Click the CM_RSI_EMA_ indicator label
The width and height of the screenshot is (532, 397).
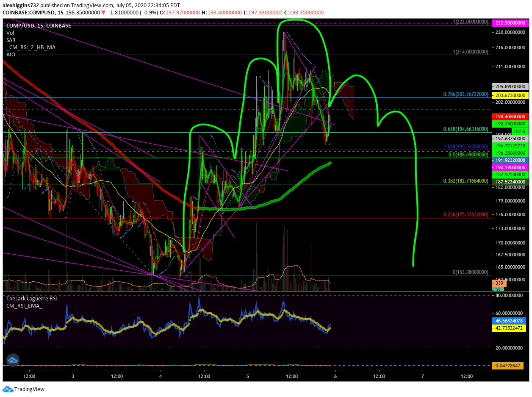click(x=24, y=305)
